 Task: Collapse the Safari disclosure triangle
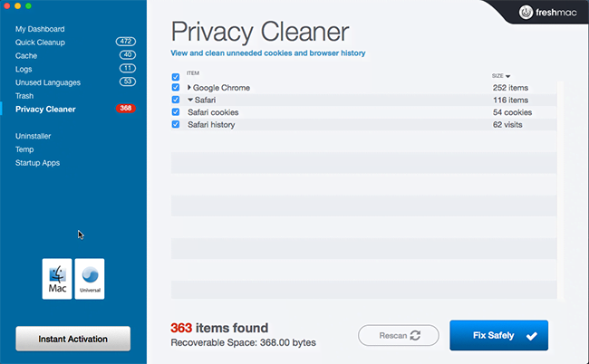coord(190,100)
